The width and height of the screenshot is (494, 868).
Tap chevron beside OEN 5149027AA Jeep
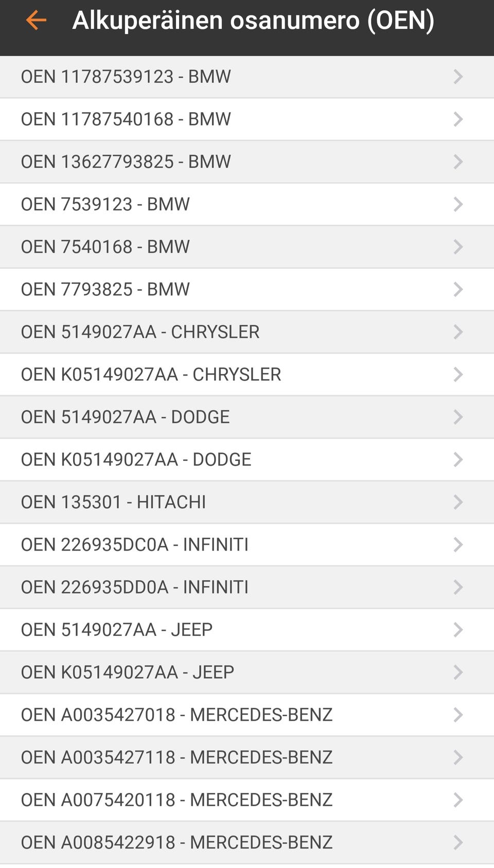click(x=457, y=630)
